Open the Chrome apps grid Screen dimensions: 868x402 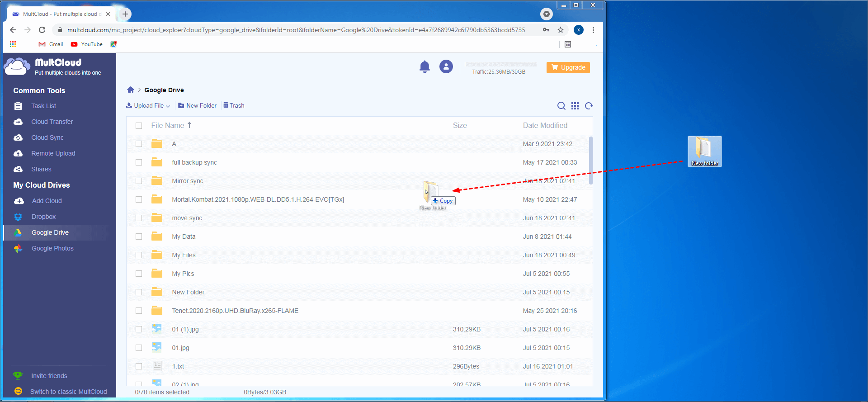point(13,44)
